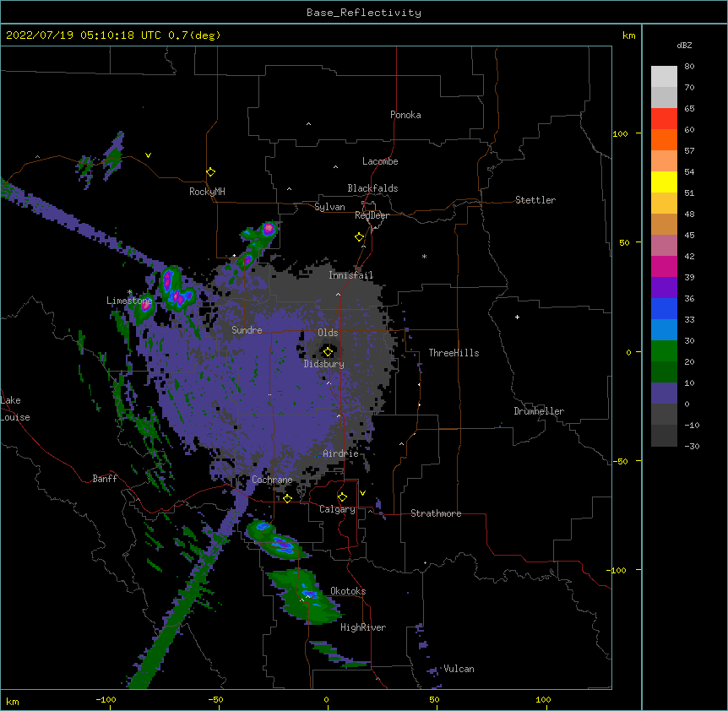Click the Didsbury town label
The image size is (728, 711).
[324, 364]
